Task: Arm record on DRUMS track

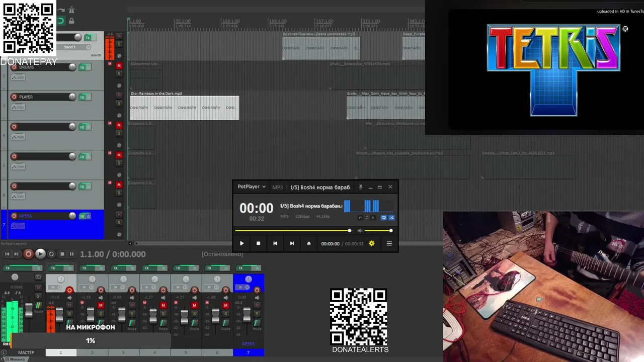Action: (x=14, y=67)
